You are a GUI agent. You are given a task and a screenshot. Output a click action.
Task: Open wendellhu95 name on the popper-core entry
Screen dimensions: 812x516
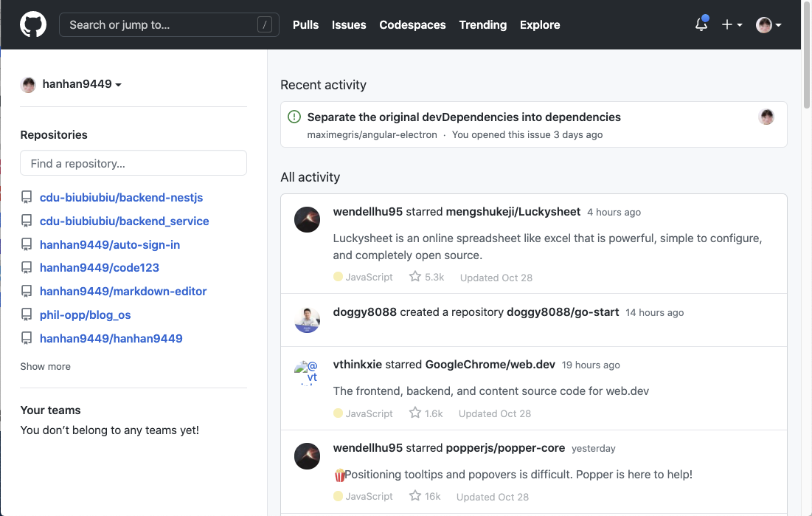[368, 448]
